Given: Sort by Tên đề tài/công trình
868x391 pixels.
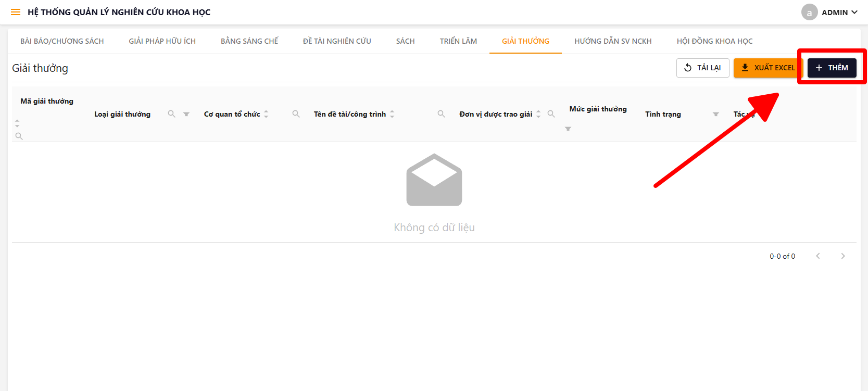Looking at the screenshot, I should point(392,114).
